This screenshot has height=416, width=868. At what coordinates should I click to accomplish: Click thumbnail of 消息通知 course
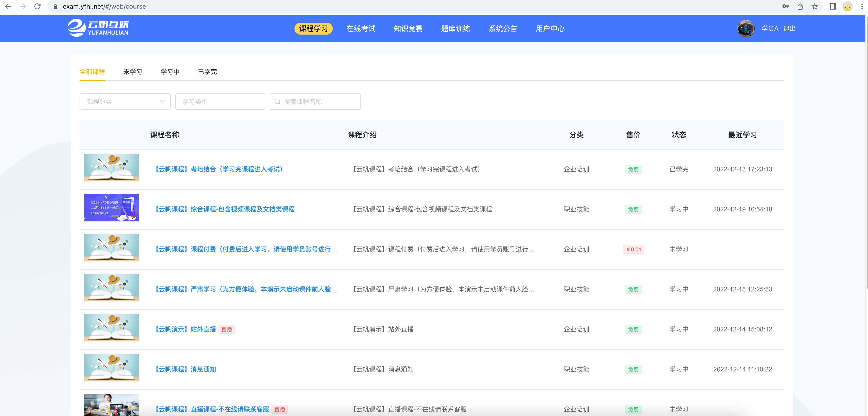111,368
